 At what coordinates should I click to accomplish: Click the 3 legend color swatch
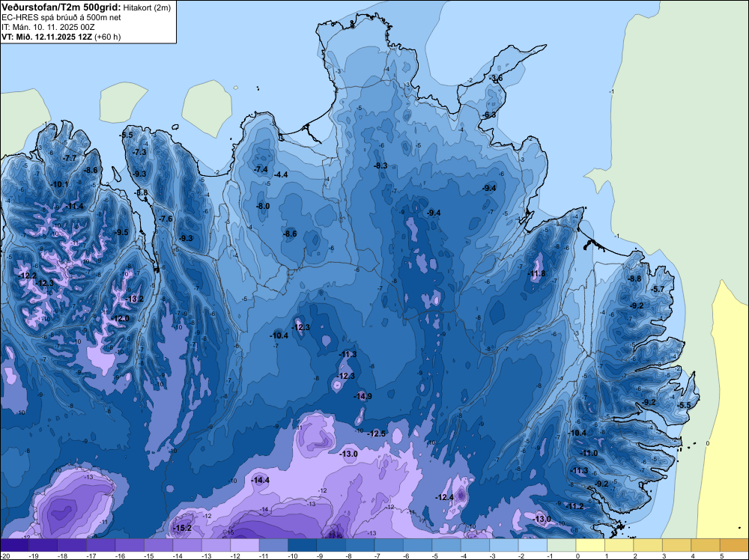tap(677, 544)
